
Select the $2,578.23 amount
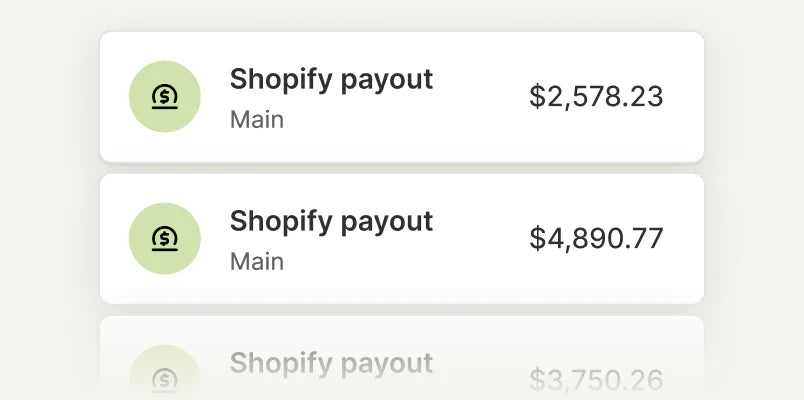click(596, 96)
